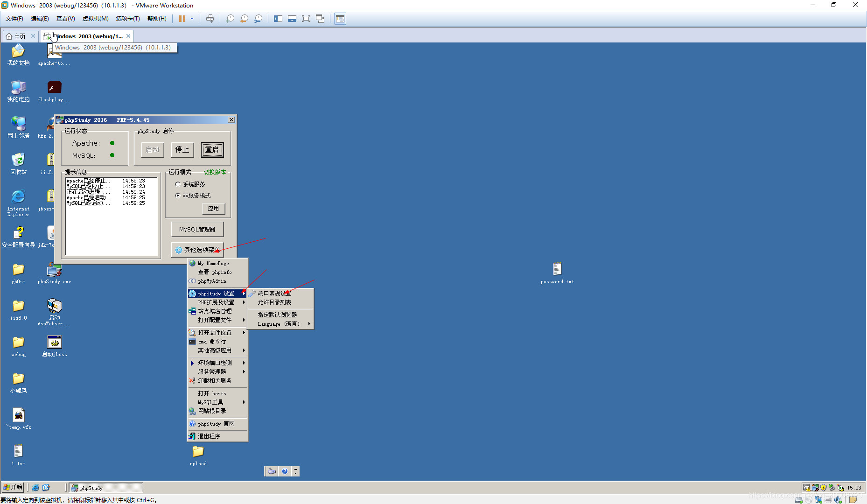
Task: Click the thumbnail bar toolbar icon
Action: click(292, 19)
